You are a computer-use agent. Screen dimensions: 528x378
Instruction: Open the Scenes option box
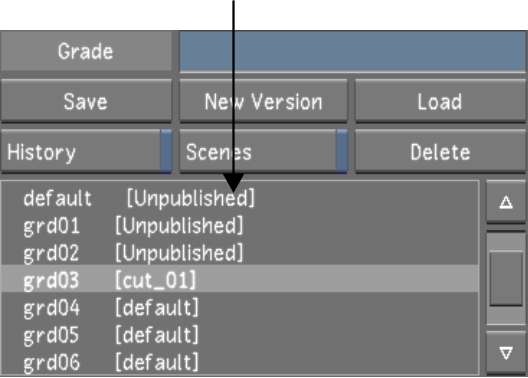point(263,151)
